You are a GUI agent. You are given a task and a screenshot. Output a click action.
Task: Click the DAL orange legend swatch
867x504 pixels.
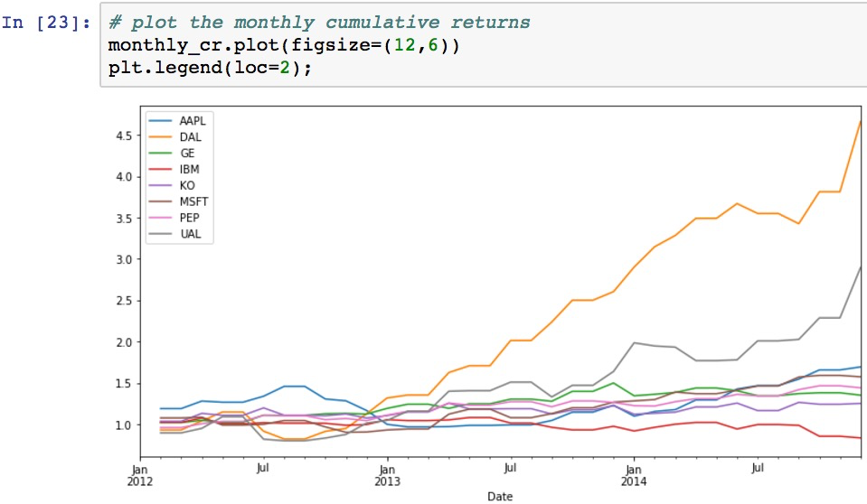click(x=161, y=136)
